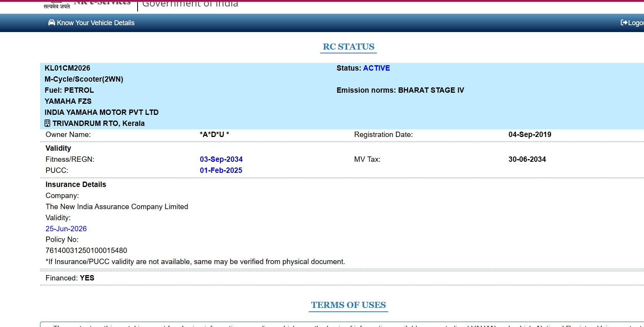Click manufacturer INDIA YAMAHA MOTOR PVT LTD

[101, 112]
